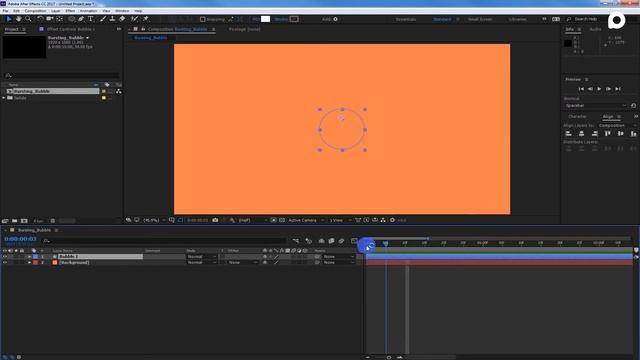The width and height of the screenshot is (640, 360).
Task: Click the Info panel color sample swatch
Action: (568, 43)
